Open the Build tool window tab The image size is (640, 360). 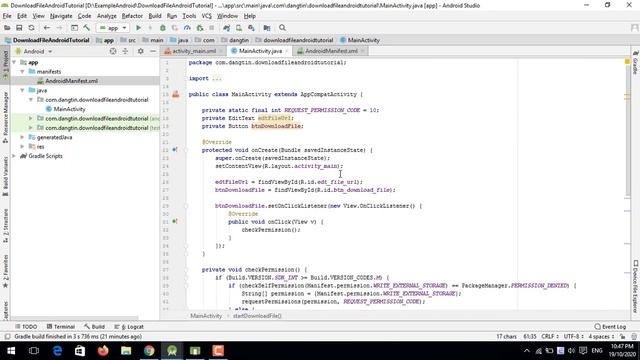click(x=95, y=327)
